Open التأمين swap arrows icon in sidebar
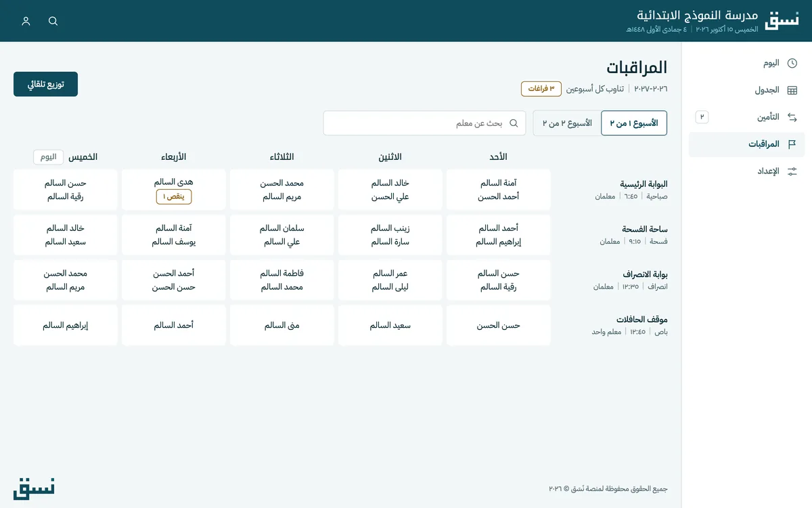Viewport: 812px width, 508px height. 792,117
